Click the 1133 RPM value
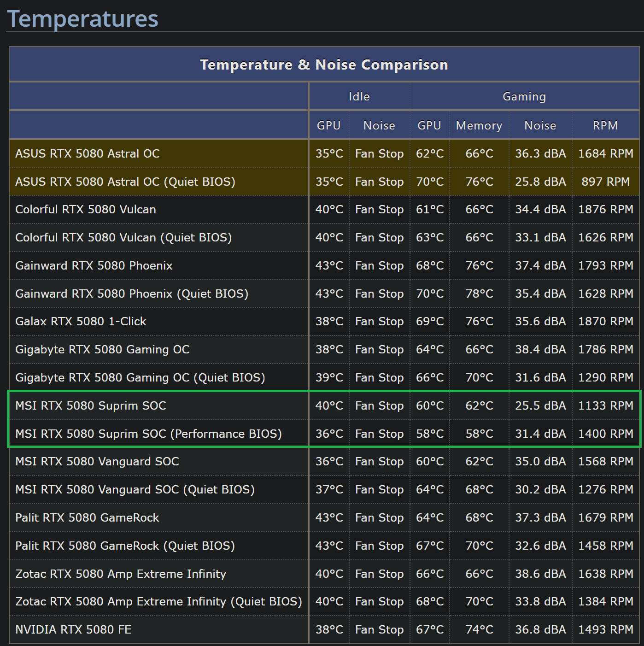Image resolution: width=644 pixels, height=646 pixels. (x=605, y=405)
